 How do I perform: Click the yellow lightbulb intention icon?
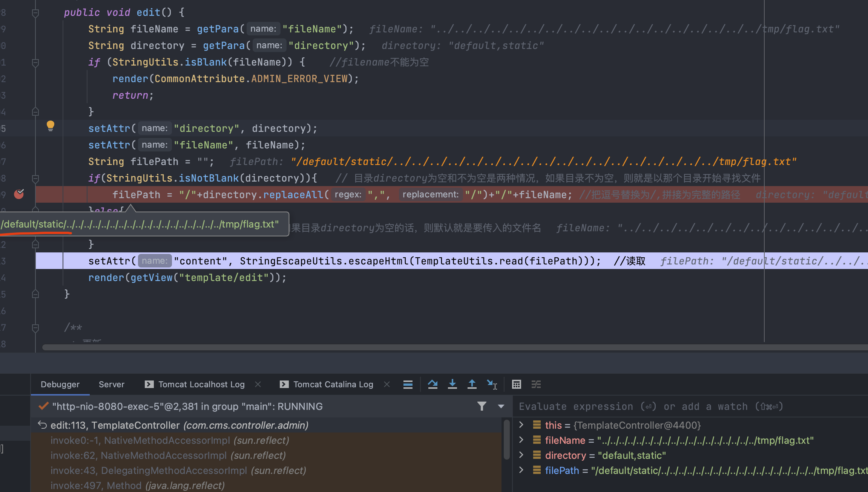tap(50, 125)
